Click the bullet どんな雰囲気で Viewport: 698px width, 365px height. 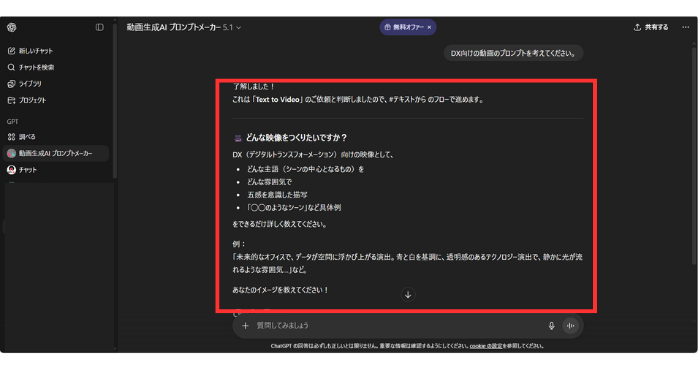269,182
